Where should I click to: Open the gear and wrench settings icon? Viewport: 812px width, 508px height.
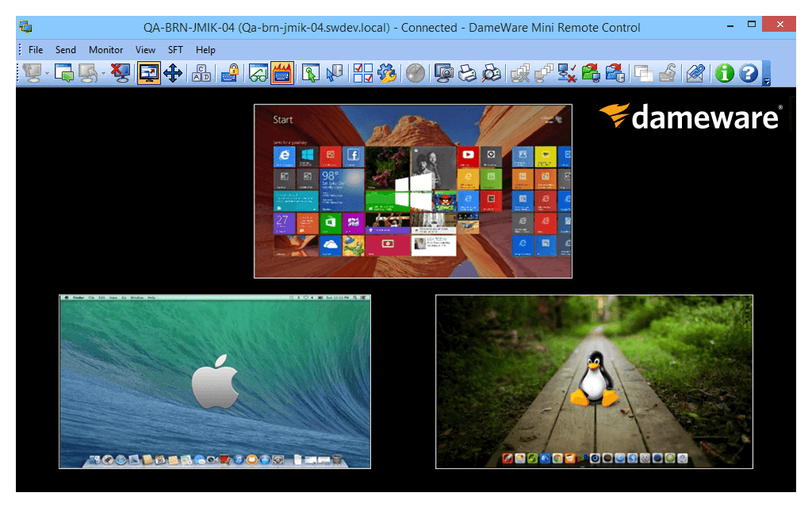pos(387,73)
